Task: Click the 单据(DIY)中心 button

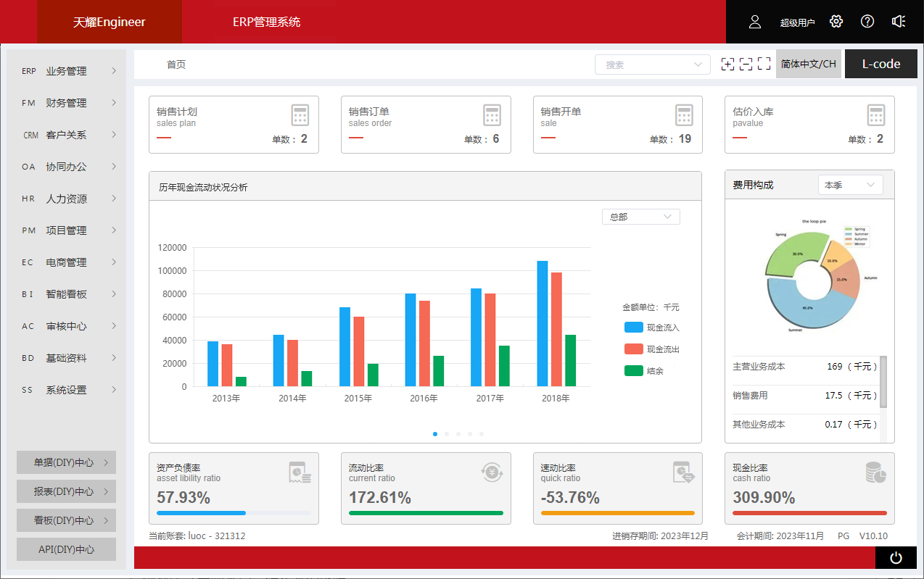Action: coord(66,462)
